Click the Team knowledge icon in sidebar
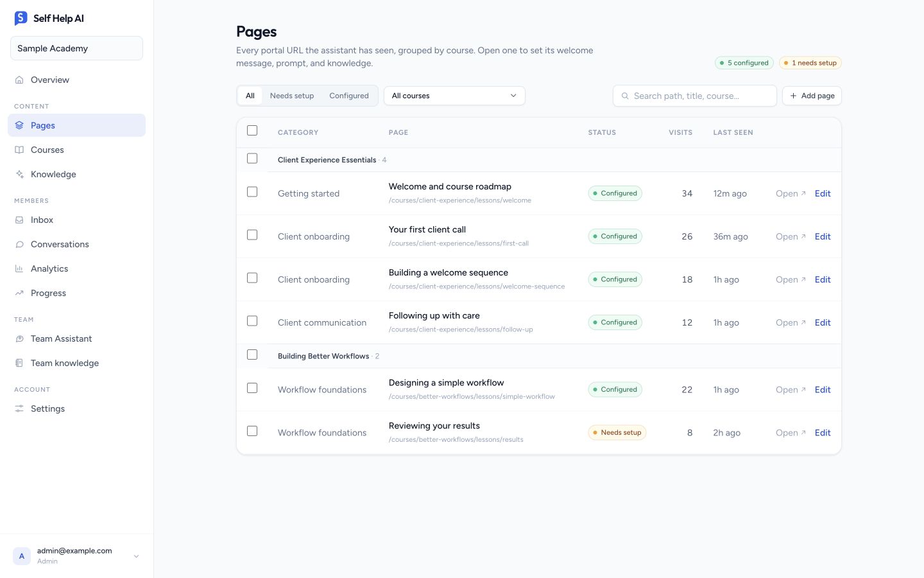The width and height of the screenshot is (924, 578). click(19, 363)
